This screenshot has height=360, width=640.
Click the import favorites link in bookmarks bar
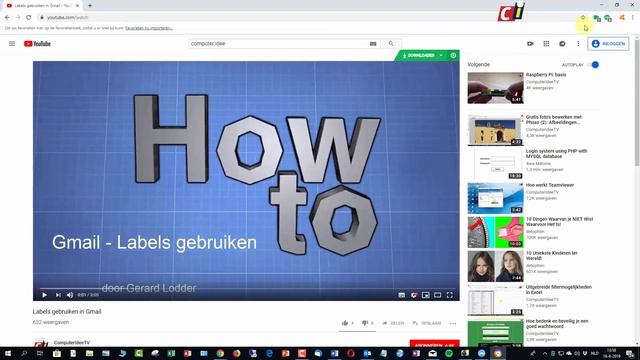click(x=149, y=28)
